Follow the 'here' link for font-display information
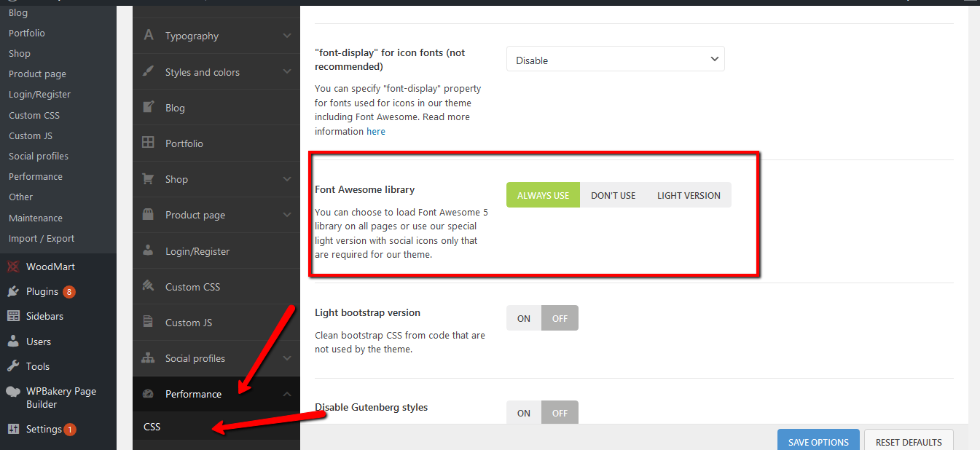Image resolution: width=980 pixels, height=450 pixels. (x=376, y=131)
